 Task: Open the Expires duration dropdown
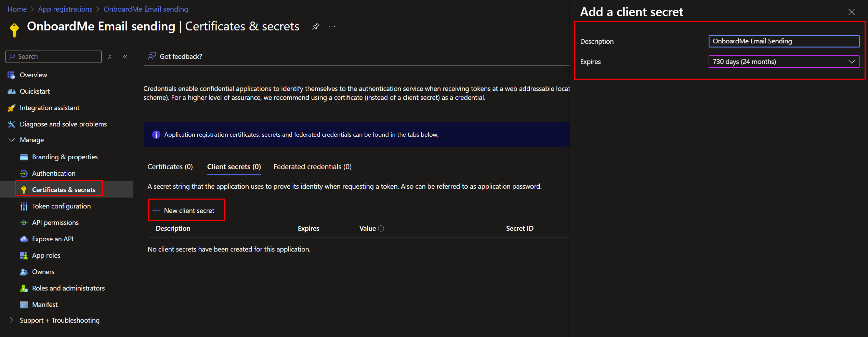tap(784, 62)
